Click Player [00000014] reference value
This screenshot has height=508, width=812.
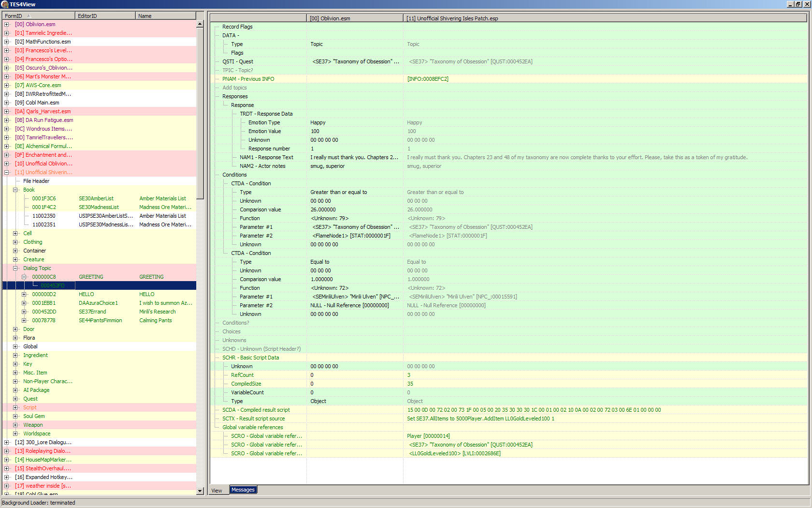pyautogui.click(x=428, y=436)
